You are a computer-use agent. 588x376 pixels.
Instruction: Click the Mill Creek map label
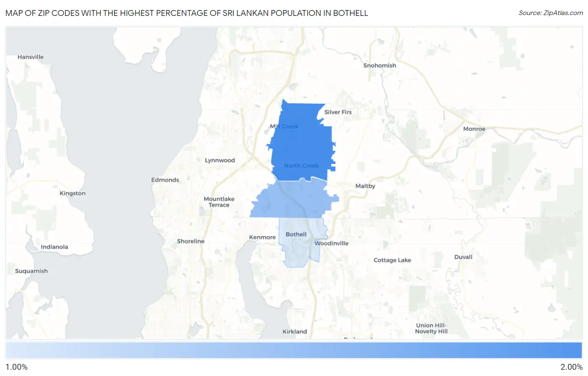click(x=284, y=126)
